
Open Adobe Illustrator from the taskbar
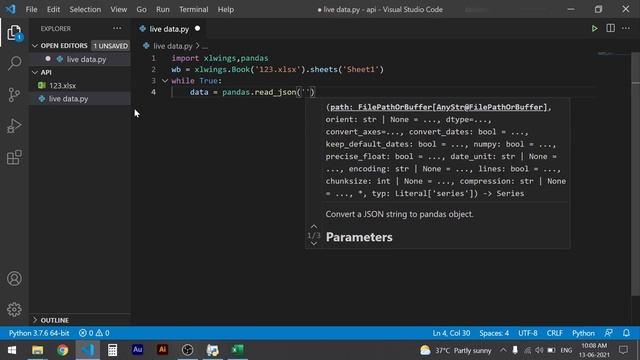pos(162,350)
